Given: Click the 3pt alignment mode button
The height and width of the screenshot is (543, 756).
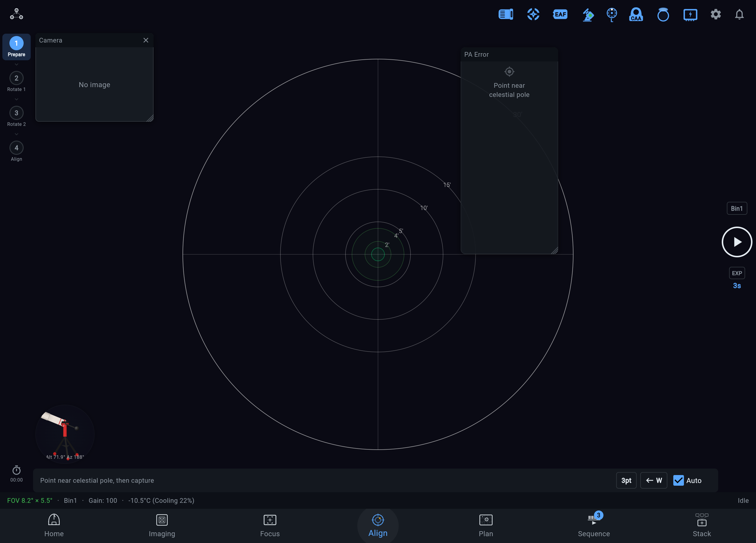Looking at the screenshot, I should point(626,480).
